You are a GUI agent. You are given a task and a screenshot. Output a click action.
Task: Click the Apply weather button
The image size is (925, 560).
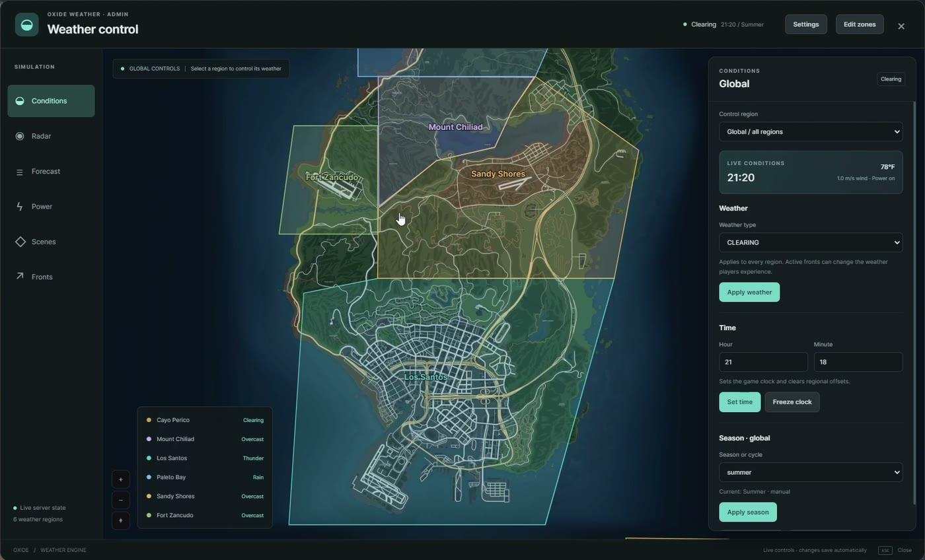click(749, 293)
